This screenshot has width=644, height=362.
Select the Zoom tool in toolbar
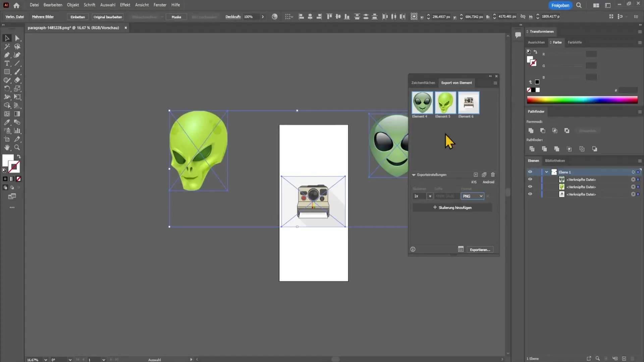[x=17, y=147]
